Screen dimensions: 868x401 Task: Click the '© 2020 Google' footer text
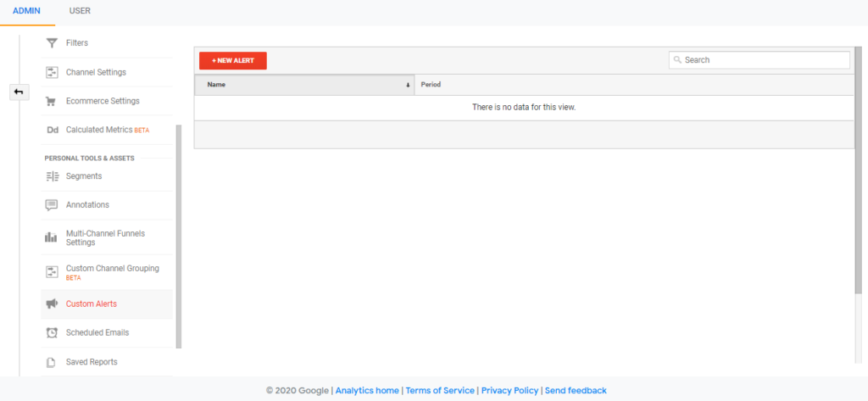[x=298, y=391]
